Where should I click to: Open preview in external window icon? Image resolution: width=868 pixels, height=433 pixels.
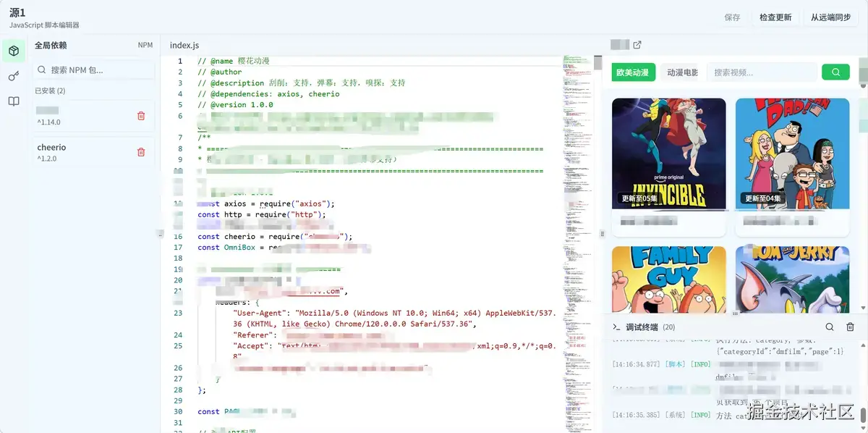637,45
